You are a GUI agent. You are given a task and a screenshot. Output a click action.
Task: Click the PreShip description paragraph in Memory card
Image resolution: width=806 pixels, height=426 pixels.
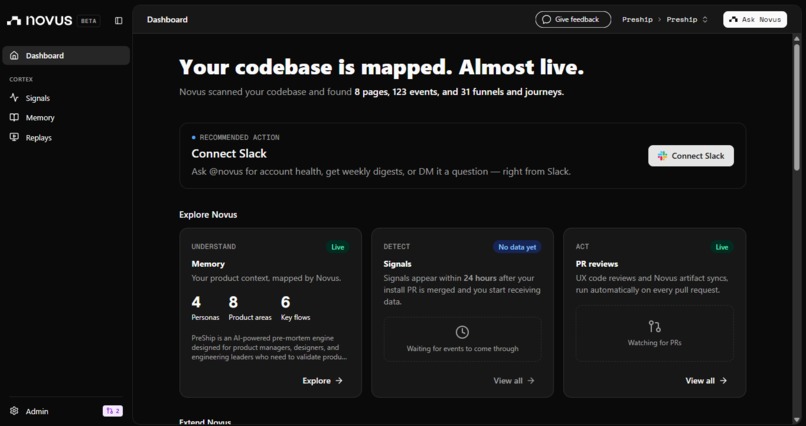(269, 347)
